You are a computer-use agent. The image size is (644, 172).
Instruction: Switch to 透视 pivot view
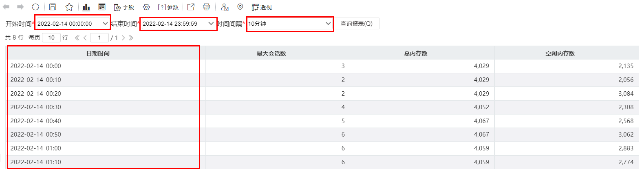[x=262, y=7]
